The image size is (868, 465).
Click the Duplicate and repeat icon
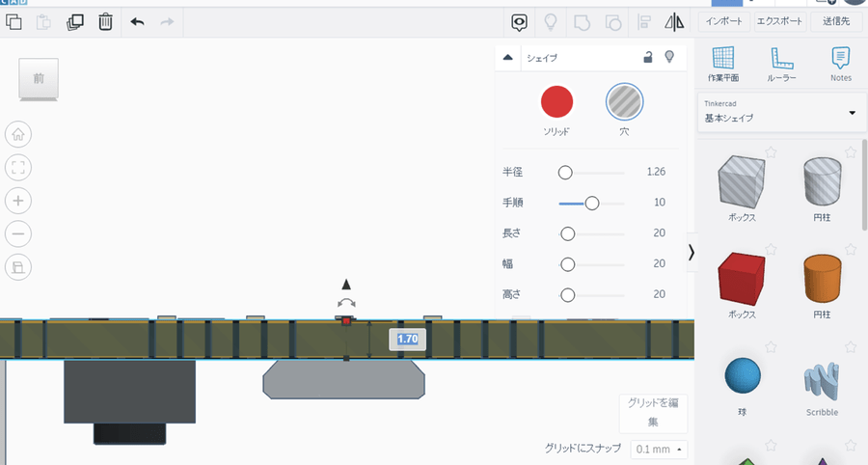(x=74, y=22)
